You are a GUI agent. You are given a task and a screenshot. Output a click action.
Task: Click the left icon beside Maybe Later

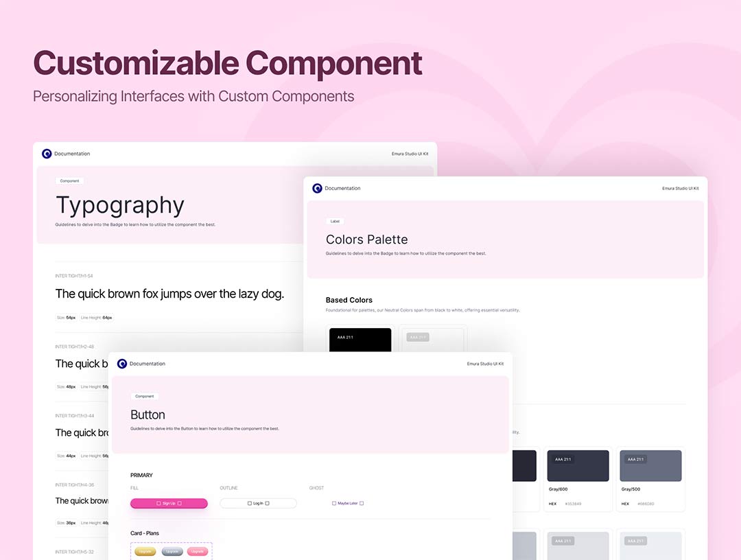[x=334, y=503]
